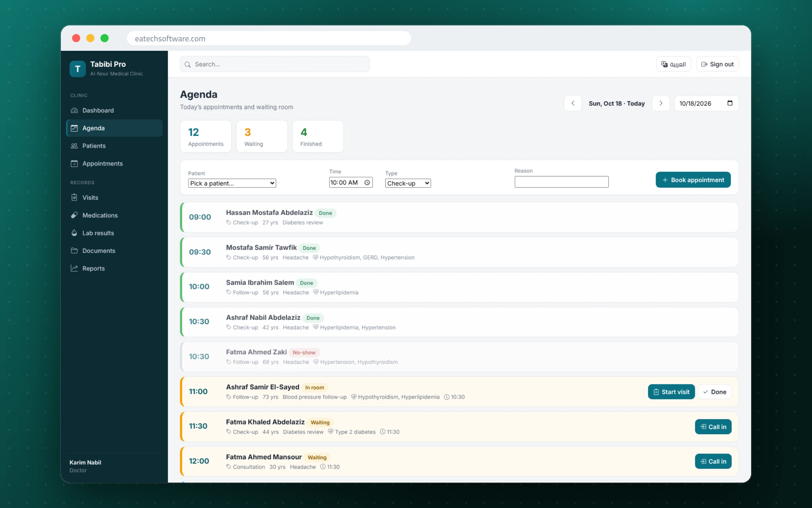Image resolution: width=812 pixels, height=508 pixels.
Task: Click the Tabibi Pro logo icon
Action: click(x=77, y=69)
